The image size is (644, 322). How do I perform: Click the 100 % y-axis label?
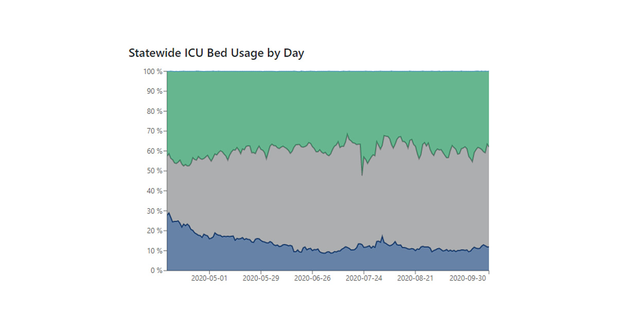click(x=153, y=71)
